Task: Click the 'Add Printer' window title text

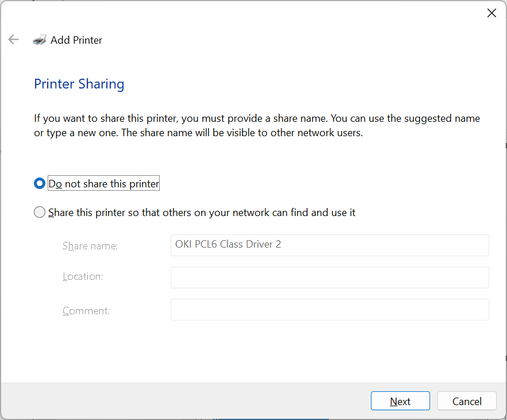Action: [76, 40]
